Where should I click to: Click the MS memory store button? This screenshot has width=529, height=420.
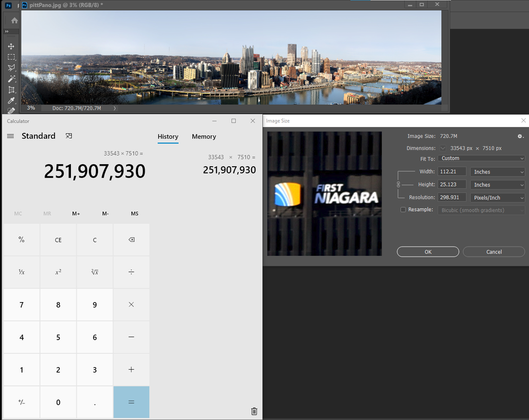pyautogui.click(x=135, y=213)
